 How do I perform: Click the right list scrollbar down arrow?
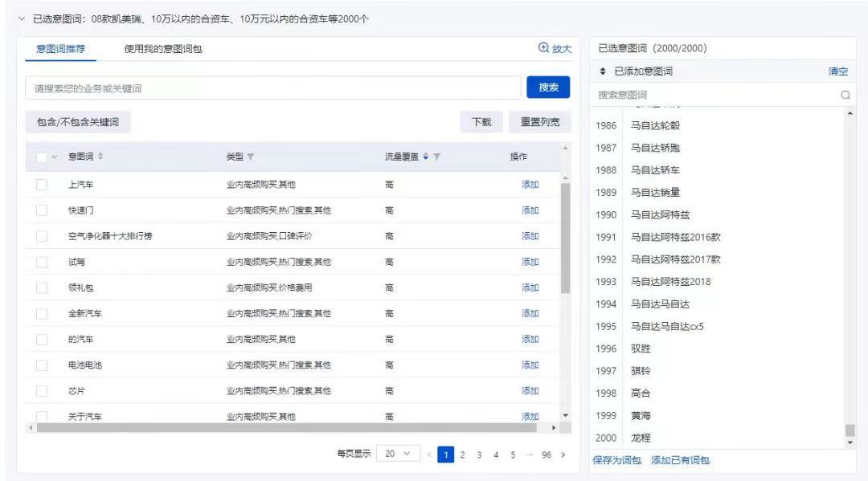coord(850,442)
